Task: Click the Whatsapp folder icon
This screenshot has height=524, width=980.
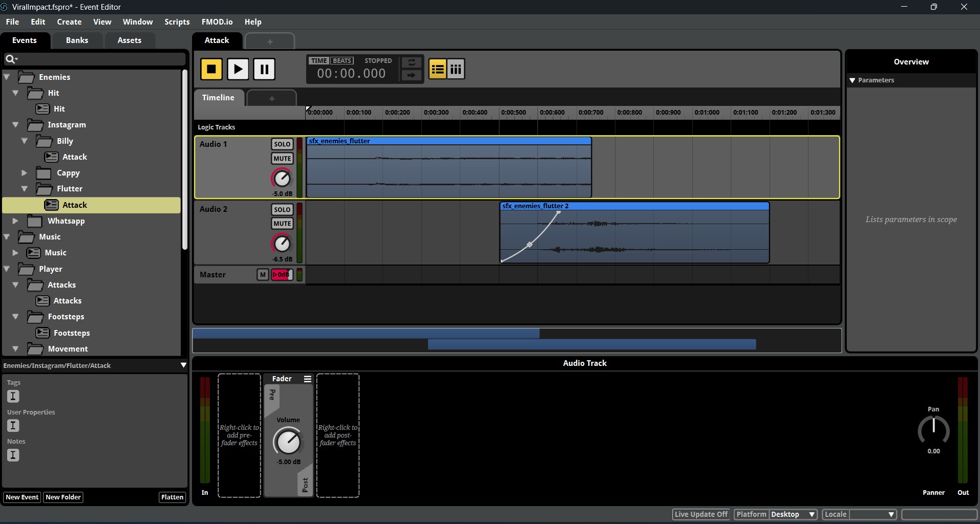Action: point(35,221)
